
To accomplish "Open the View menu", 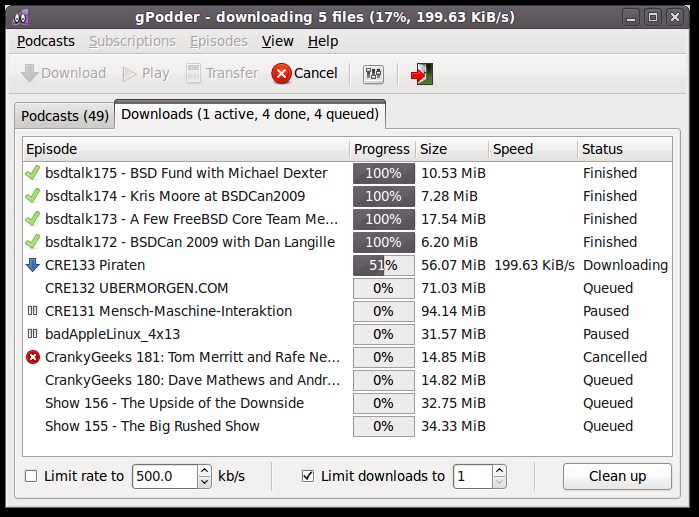I will (277, 41).
